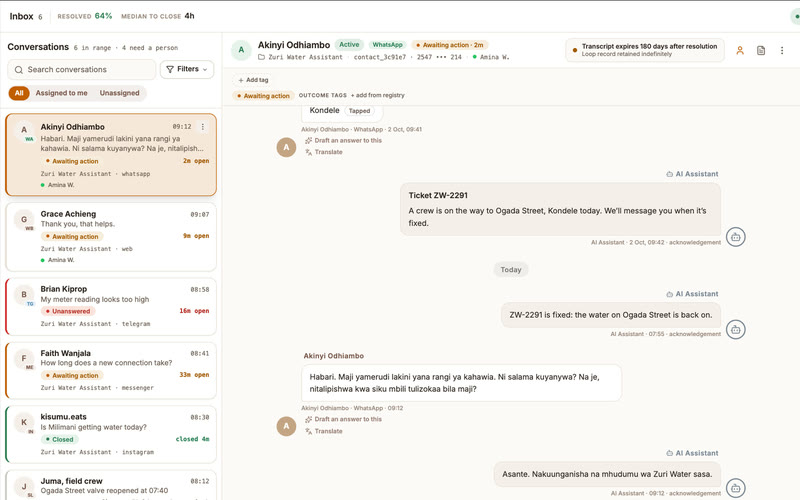The height and width of the screenshot is (500, 800).
Task: Click Akinyi's avatar in the conversation header
Action: [x=241, y=50]
